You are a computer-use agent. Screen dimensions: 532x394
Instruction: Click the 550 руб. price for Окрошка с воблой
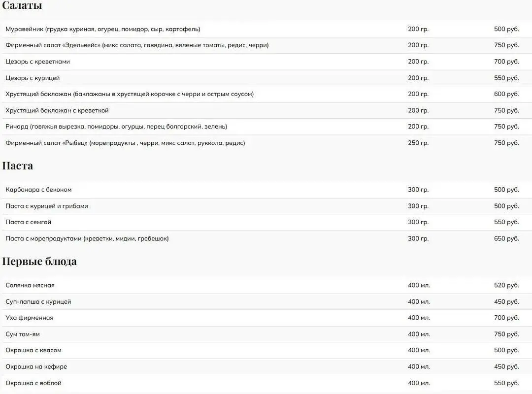click(506, 383)
